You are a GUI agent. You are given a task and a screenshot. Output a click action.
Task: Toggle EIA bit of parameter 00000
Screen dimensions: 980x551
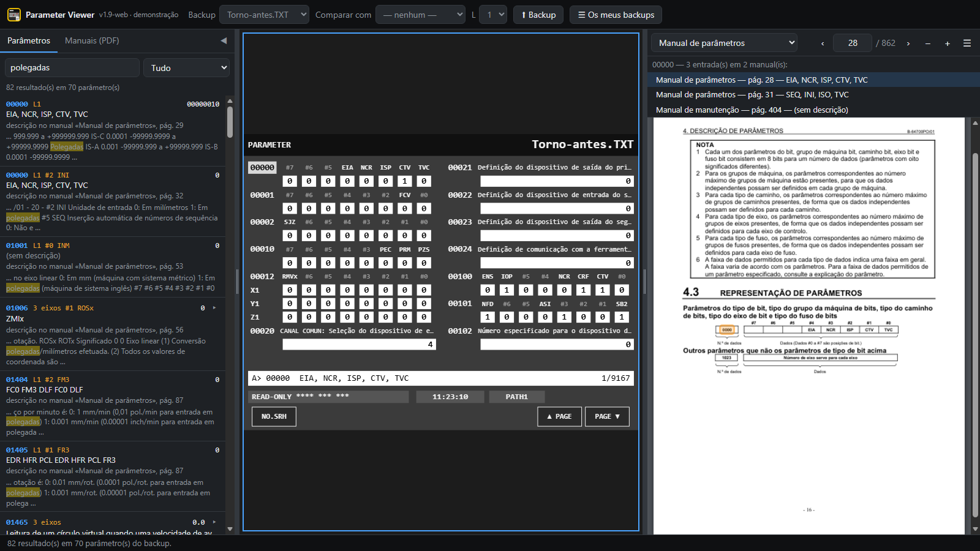(347, 181)
